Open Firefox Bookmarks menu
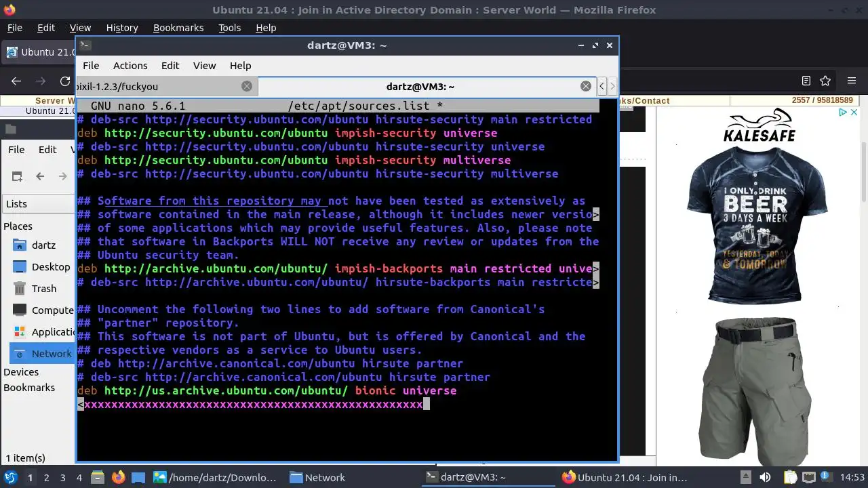868x488 pixels. 178,28
